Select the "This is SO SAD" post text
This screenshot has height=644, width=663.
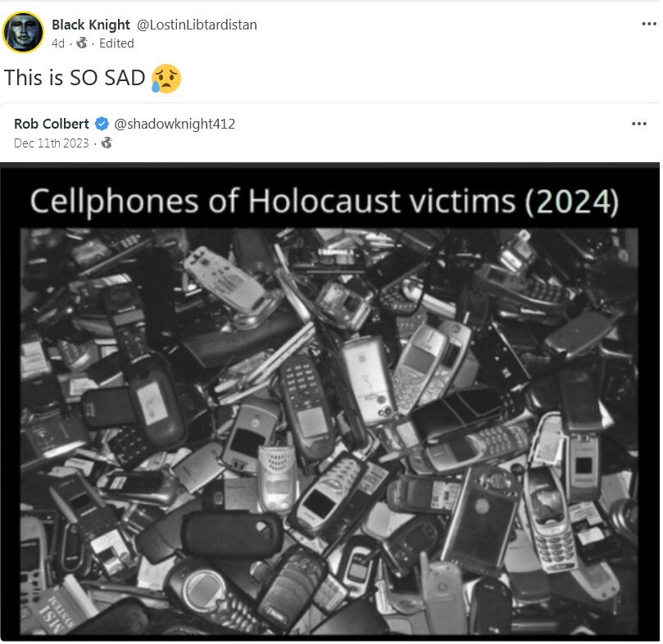pyautogui.click(x=75, y=78)
